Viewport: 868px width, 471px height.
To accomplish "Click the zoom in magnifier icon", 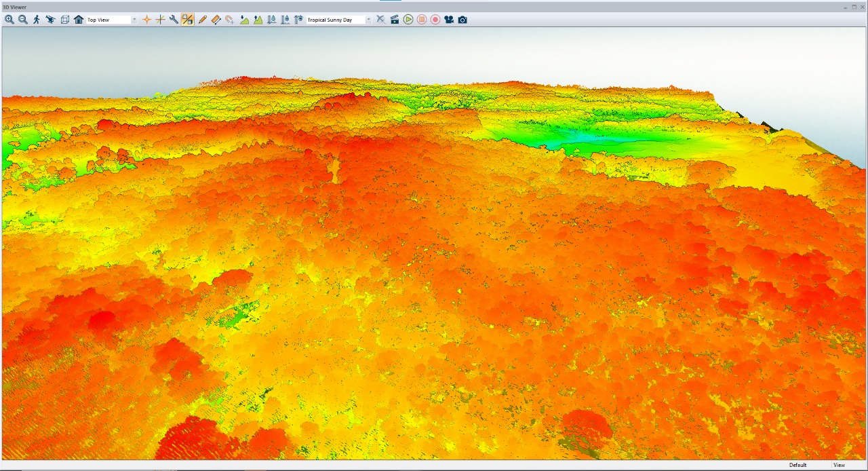I will coord(9,20).
